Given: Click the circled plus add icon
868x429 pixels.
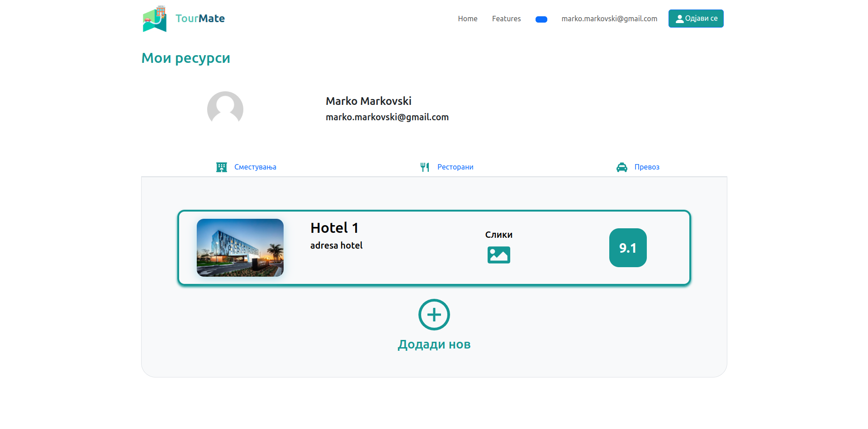Looking at the screenshot, I should pyautogui.click(x=434, y=315).
